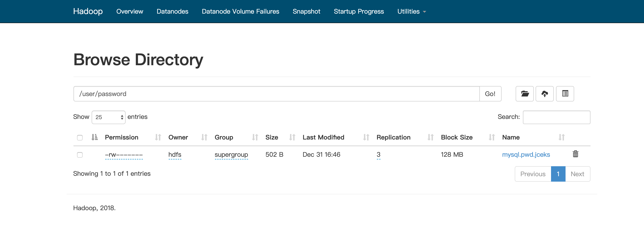Click the entries count stepper arrows
This screenshot has height=231, width=644.
pyautogui.click(x=122, y=117)
